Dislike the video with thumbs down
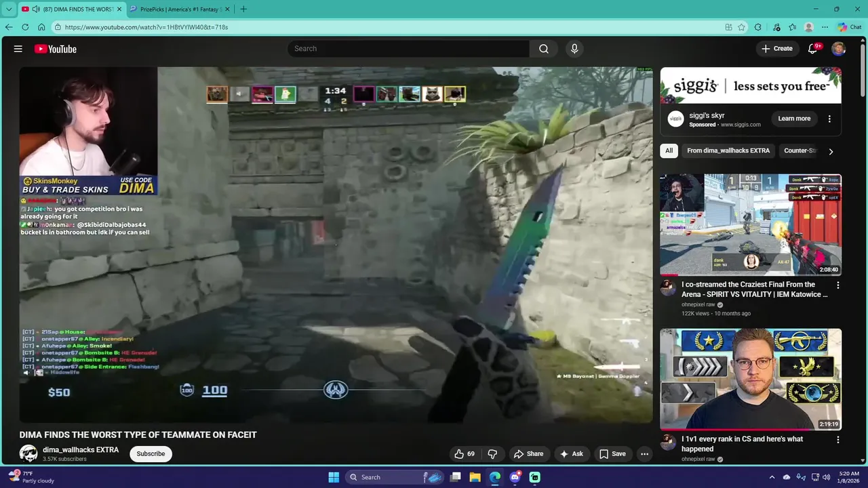The image size is (868, 488). (493, 454)
